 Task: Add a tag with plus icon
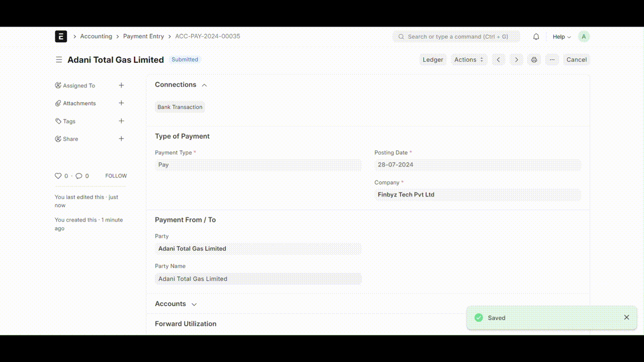point(121,121)
